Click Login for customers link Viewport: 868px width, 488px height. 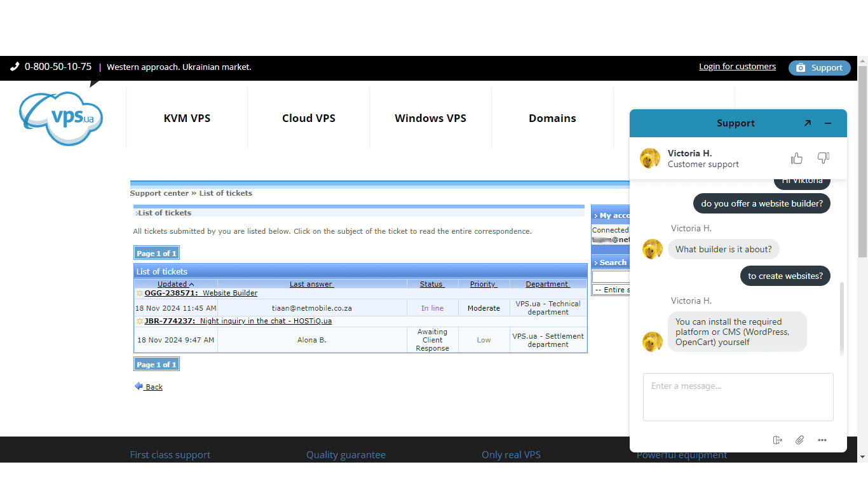coord(737,67)
